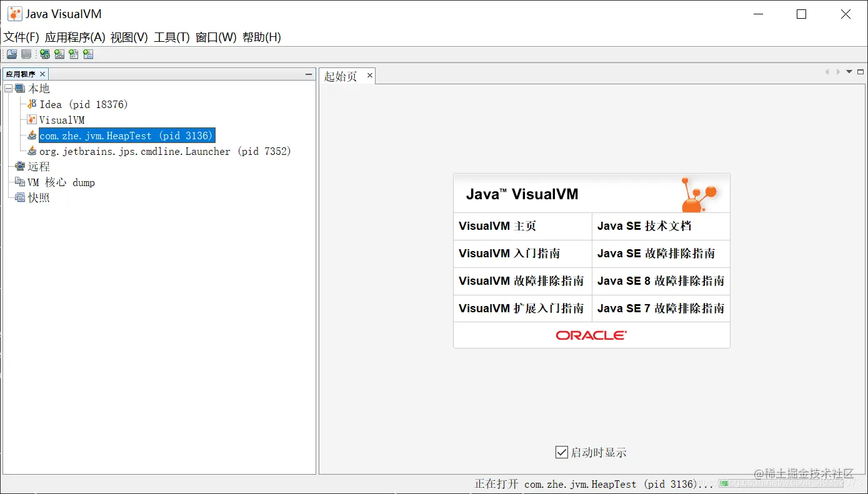Click the Java VisualVM start page heading
The width and height of the screenshot is (868, 494).
coord(522,194)
